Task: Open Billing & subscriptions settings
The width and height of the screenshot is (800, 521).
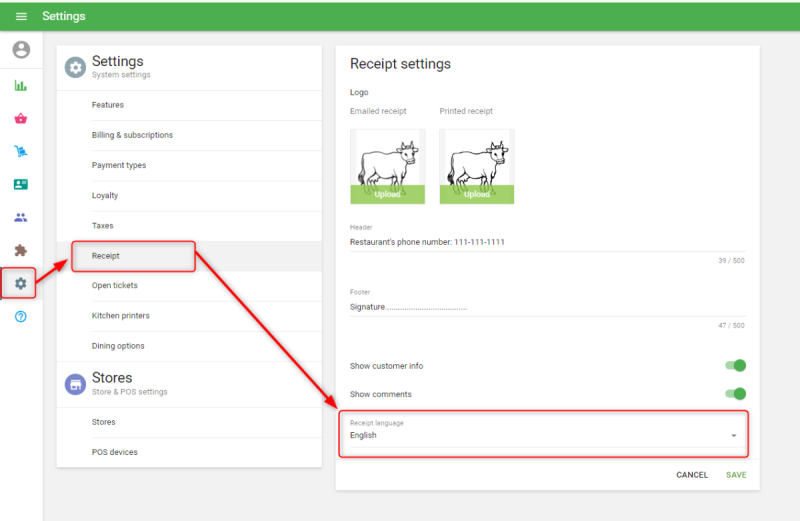Action: (x=132, y=135)
